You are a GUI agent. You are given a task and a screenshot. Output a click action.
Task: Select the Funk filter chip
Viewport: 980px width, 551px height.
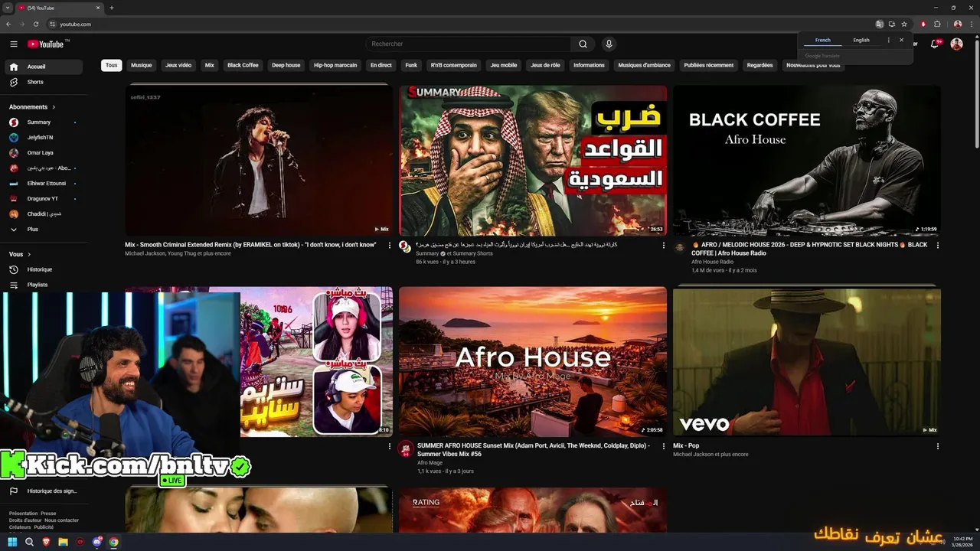pyautogui.click(x=411, y=65)
